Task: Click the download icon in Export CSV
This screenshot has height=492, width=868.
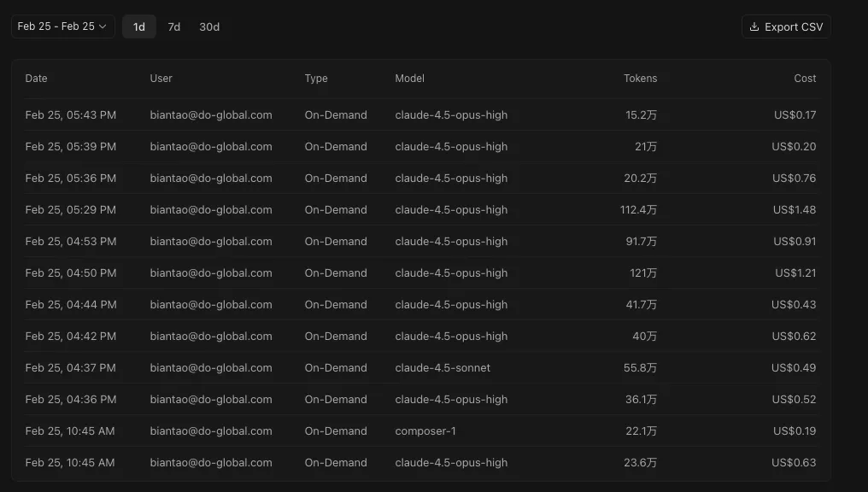Action: (x=754, y=26)
